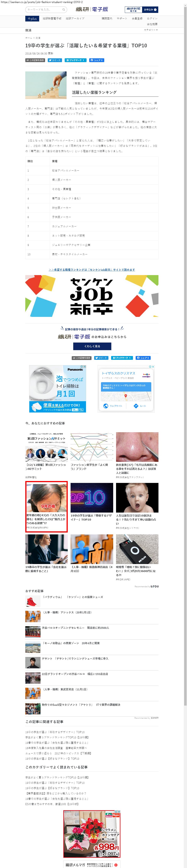Open the plus tab
Image resolution: width=187 pixels, height=868 pixels.
tap(32, 19)
